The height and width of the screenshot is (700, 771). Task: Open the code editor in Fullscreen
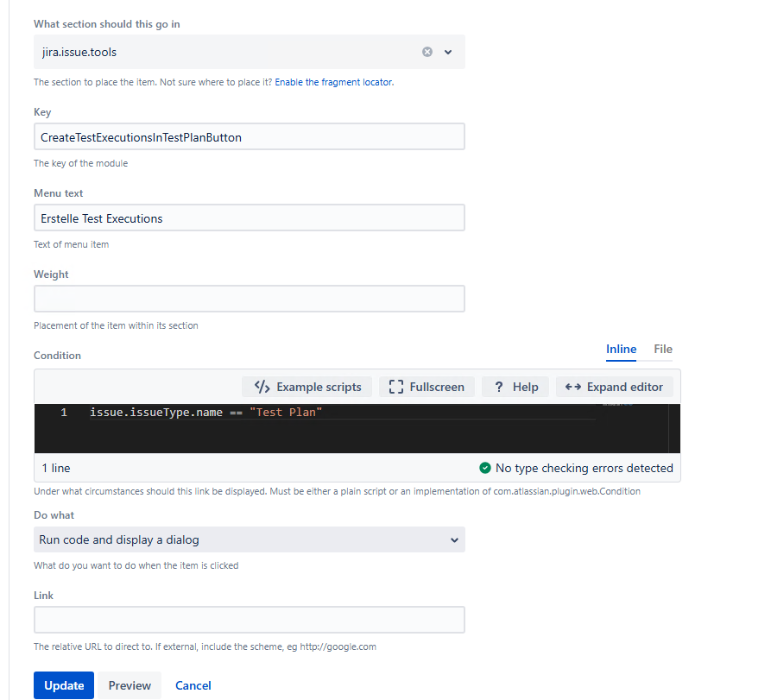(427, 387)
